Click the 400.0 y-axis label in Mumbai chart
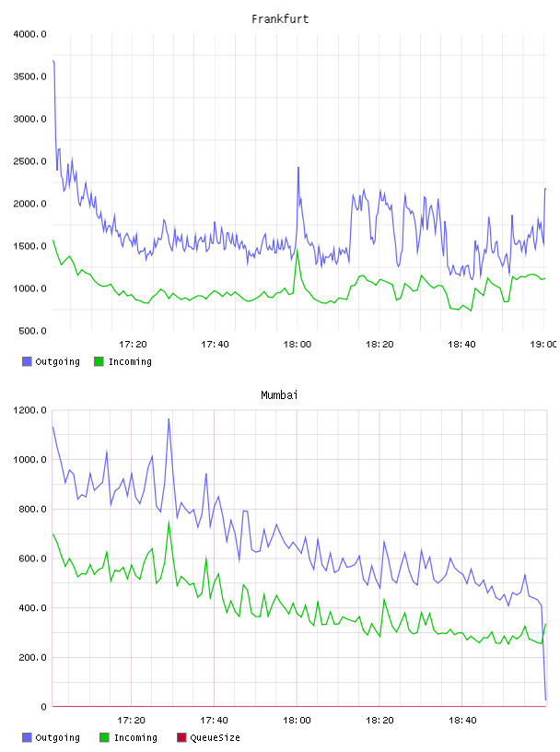Screen dimensions: 560x752 [32, 607]
